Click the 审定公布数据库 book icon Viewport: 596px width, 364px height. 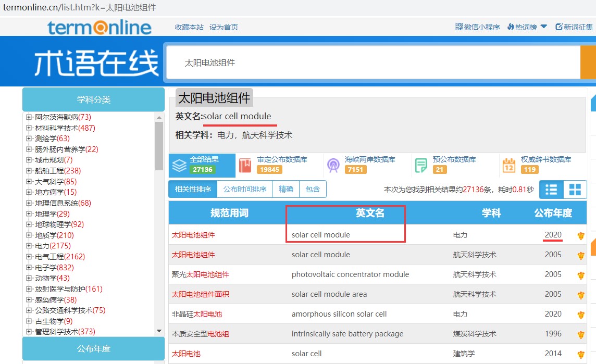(x=245, y=166)
